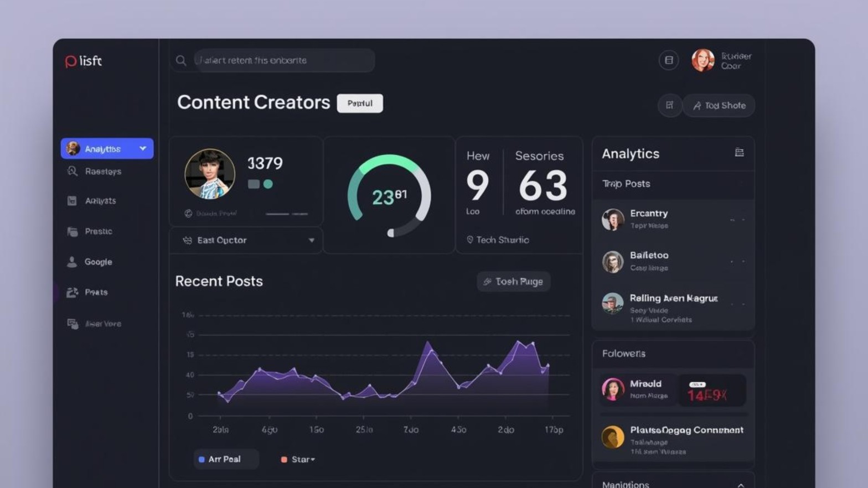Toggle the green dot status under 1379
The width and height of the screenshot is (868, 488).
(x=268, y=184)
